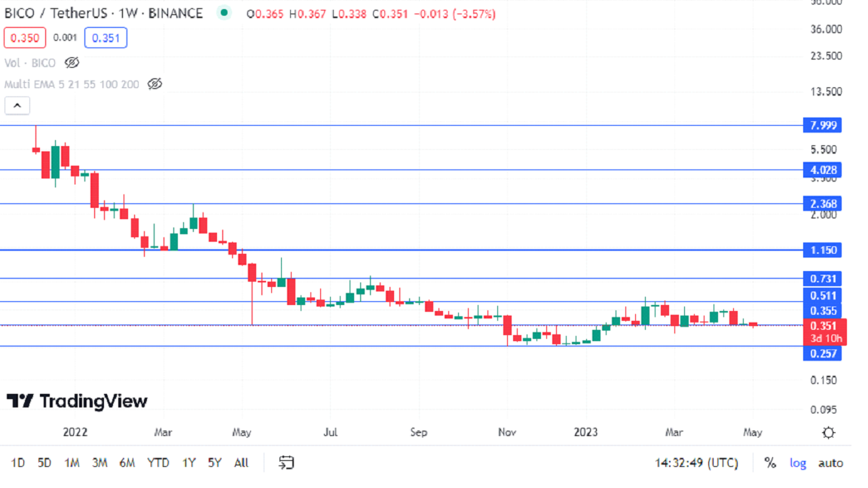This screenshot has width=868, height=488.
Task: Select the 4.028 horizontal line price label
Action: (x=823, y=170)
